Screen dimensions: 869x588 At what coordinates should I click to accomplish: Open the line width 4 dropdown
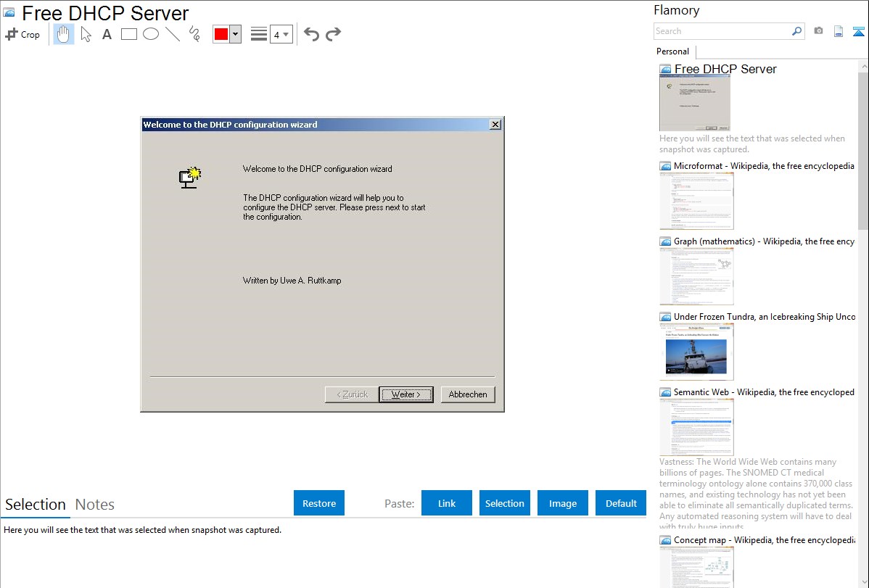[281, 34]
